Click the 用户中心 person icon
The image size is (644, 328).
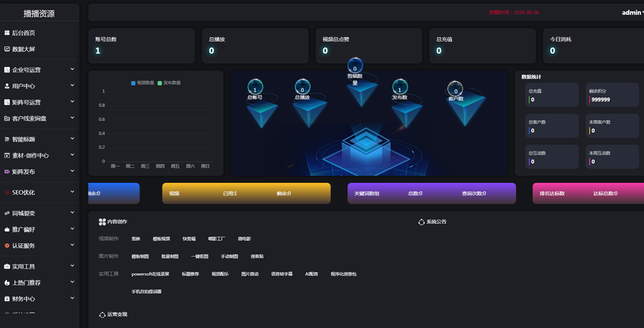(7, 86)
